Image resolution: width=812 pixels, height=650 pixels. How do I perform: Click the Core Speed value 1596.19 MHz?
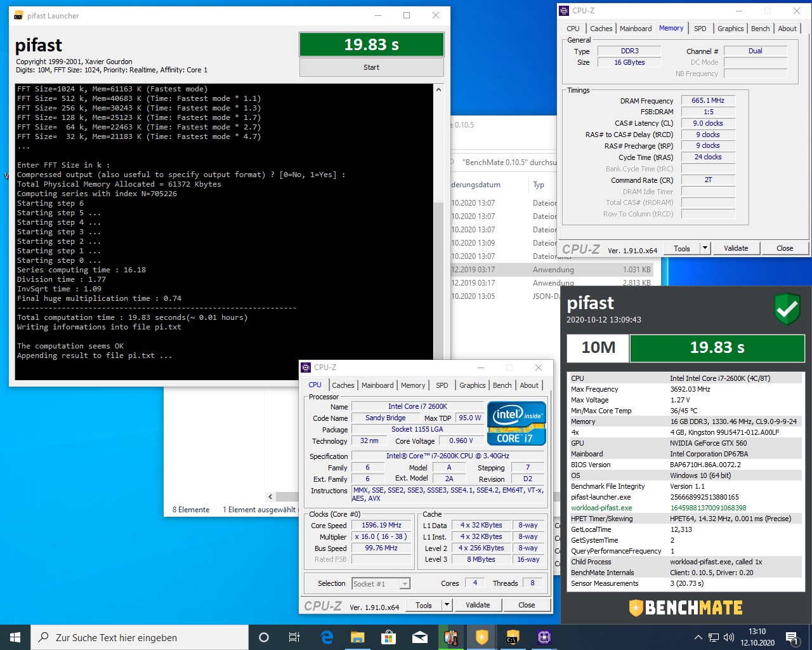click(x=382, y=526)
